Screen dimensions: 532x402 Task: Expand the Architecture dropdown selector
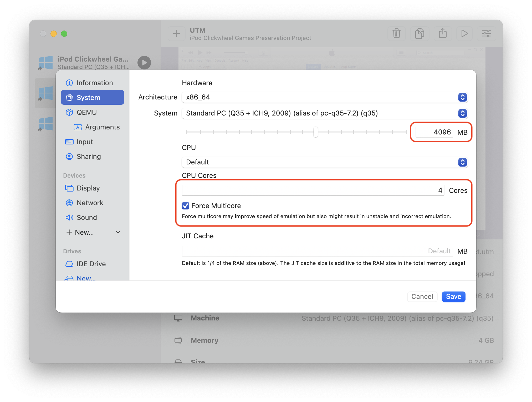click(x=462, y=98)
